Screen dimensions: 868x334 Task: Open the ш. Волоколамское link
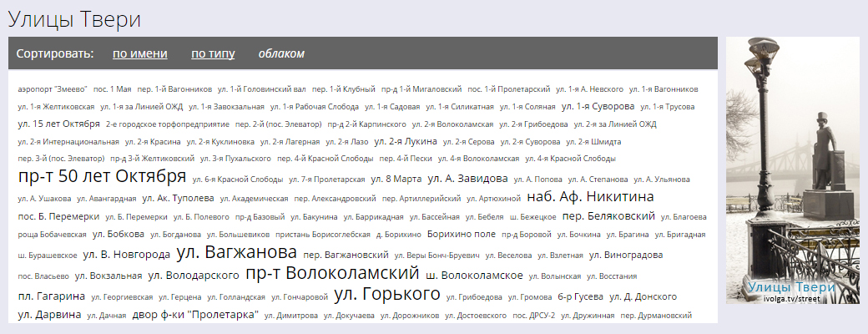click(x=474, y=276)
